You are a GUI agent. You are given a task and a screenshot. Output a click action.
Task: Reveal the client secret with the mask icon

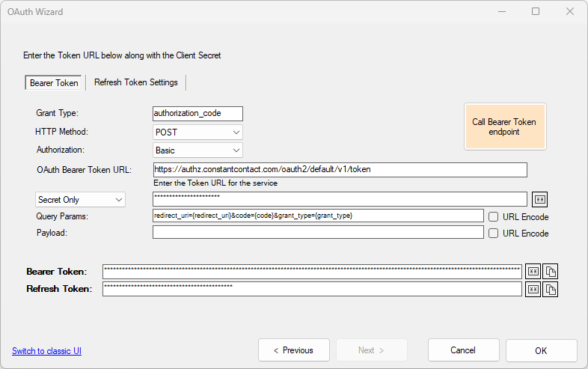click(539, 199)
